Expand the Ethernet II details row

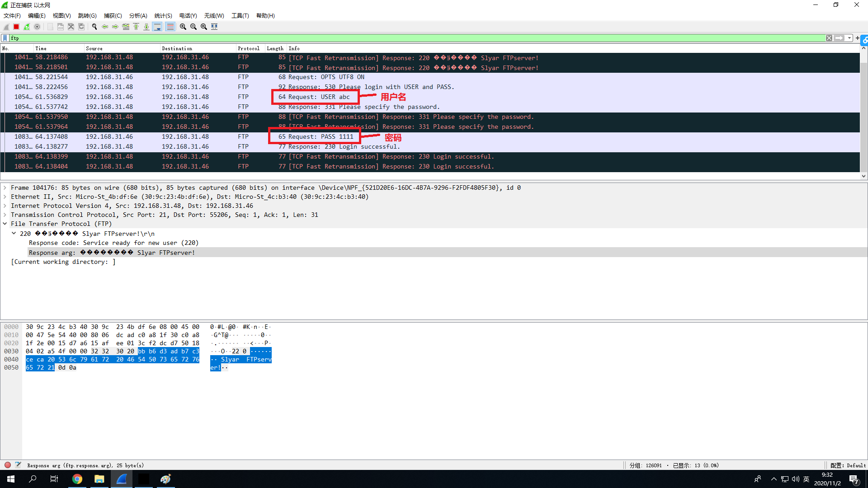(x=5, y=197)
